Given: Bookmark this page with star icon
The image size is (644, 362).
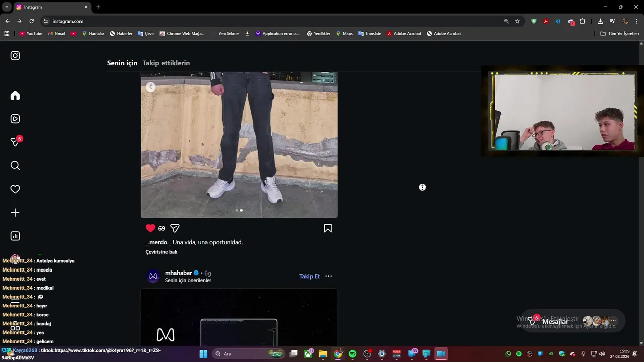Looking at the screenshot, I should tap(517, 21).
